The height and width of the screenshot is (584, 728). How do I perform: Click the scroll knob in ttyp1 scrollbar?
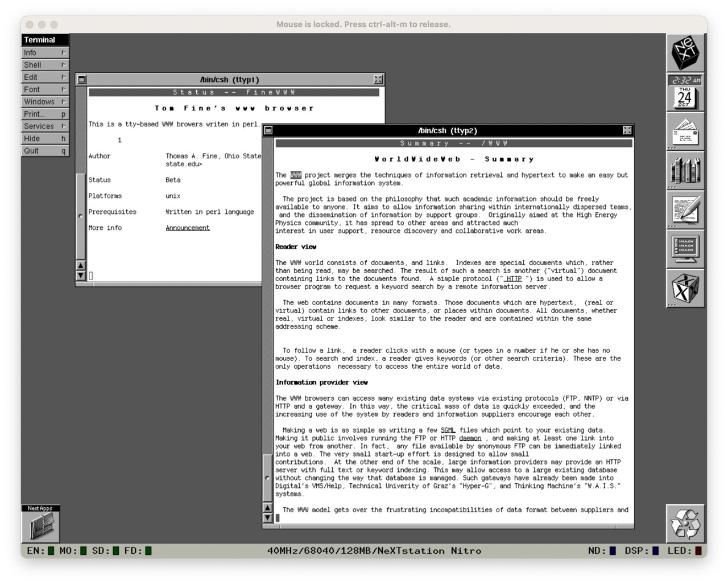(x=81, y=216)
